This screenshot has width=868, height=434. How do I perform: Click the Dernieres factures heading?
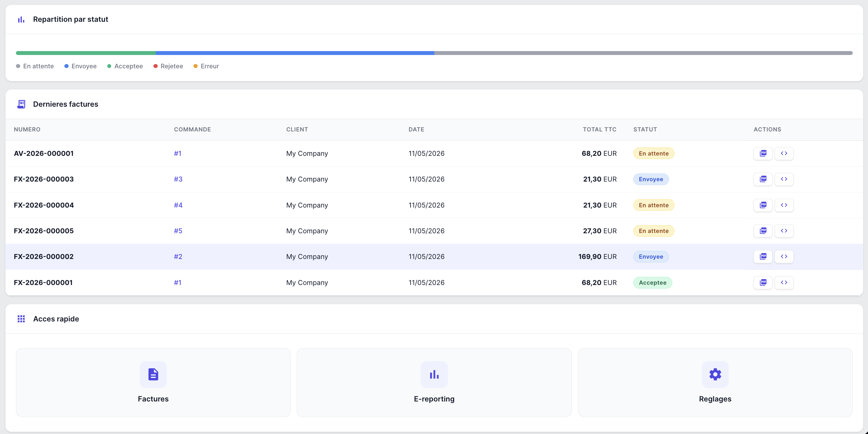tap(66, 104)
